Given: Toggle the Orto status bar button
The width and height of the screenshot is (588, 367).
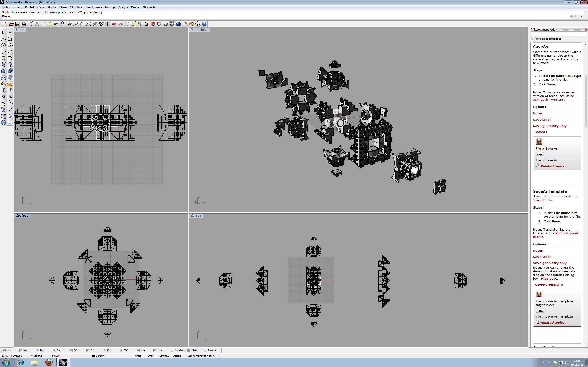Looking at the screenshot, I should click(150, 356).
